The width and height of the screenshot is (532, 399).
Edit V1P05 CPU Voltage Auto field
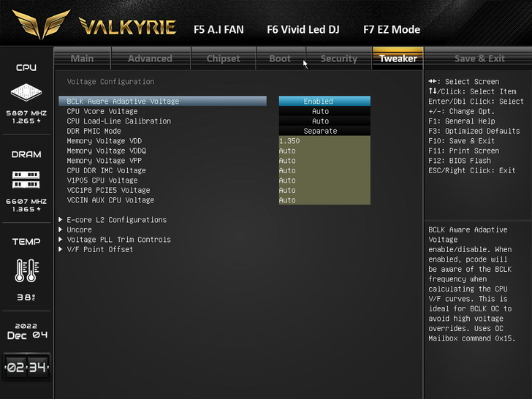(x=324, y=180)
